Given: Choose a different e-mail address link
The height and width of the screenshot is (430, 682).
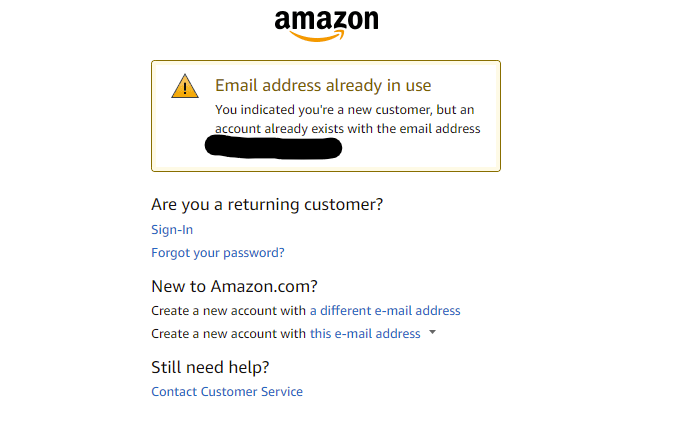Looking at the screenshot, I should (385, 311).
